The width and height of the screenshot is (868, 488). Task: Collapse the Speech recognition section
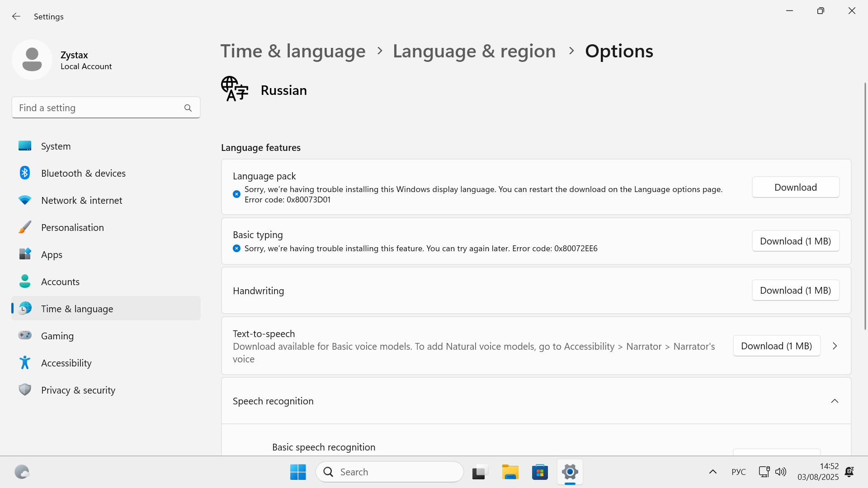pyautogui.click(x=835, y=401)
